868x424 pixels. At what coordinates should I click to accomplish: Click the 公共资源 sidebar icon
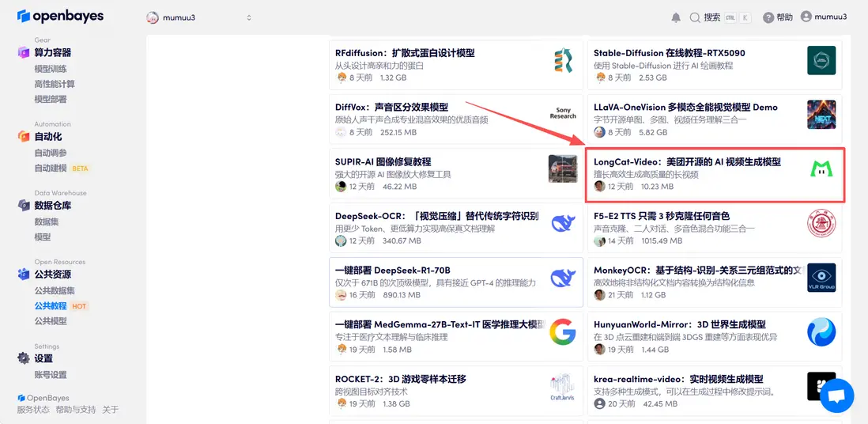coord(23,274)
